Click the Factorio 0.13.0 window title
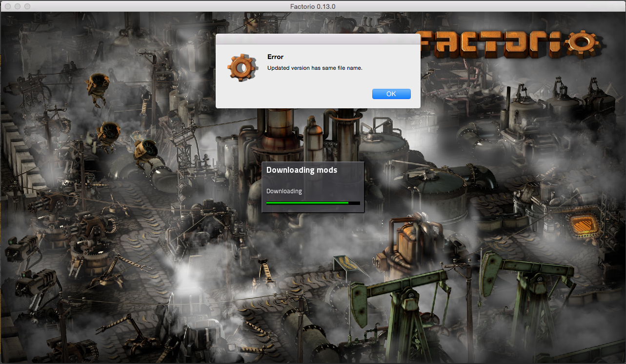The width and height of the screenshot is (626, 364). [x=313, y=6]
